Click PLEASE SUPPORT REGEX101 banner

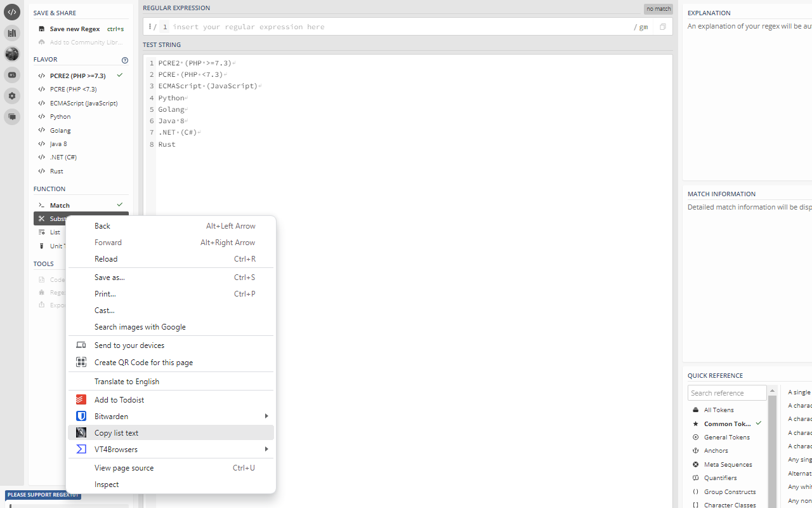point(43,495)
